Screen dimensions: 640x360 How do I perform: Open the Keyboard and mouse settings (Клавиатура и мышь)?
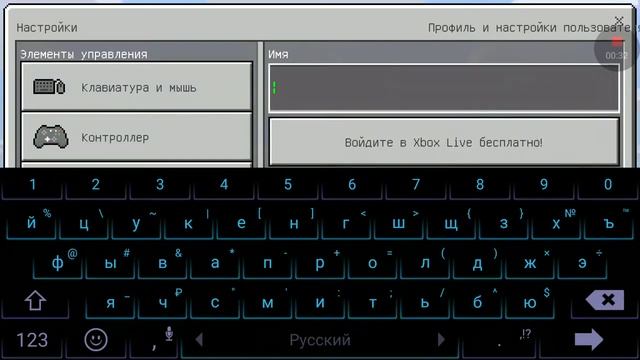tap(137, 87)
